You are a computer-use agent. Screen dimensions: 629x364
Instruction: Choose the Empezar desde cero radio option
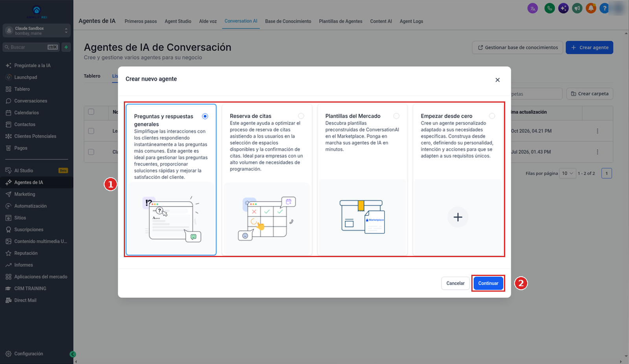point(492,116)
